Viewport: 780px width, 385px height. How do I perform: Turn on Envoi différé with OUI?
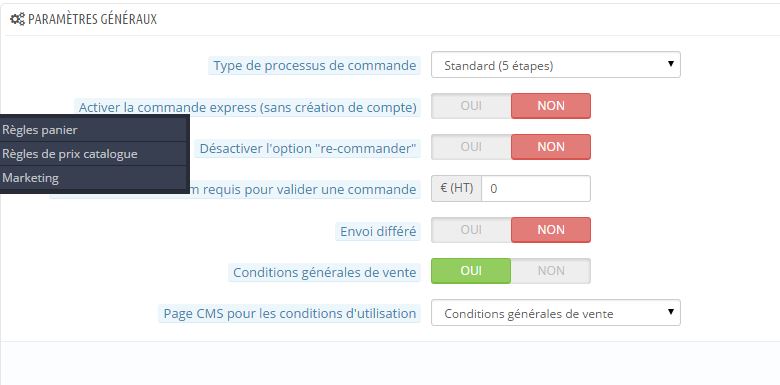[471, 230]
